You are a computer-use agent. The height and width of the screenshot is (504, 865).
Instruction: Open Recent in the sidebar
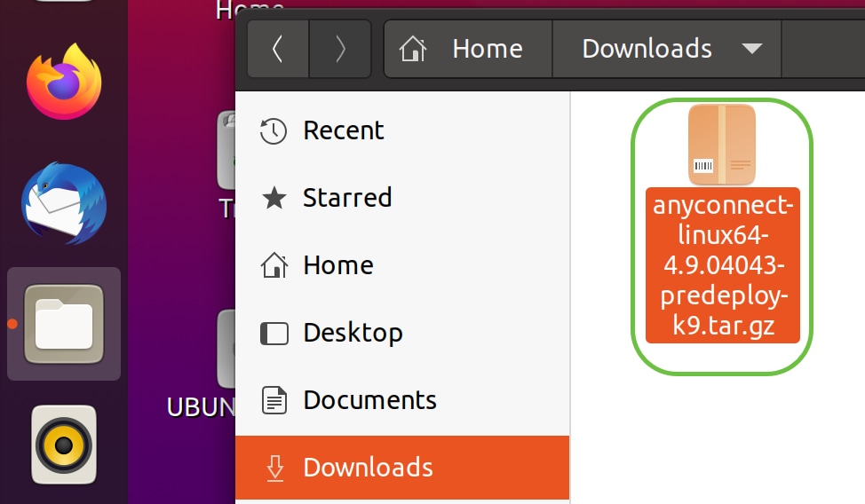point(402,130)
